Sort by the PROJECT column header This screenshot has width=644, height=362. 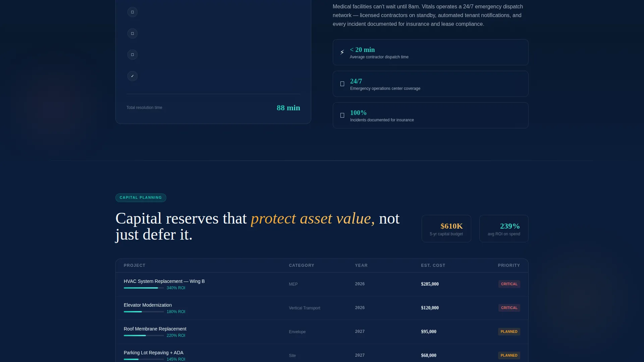click(135, 265)
